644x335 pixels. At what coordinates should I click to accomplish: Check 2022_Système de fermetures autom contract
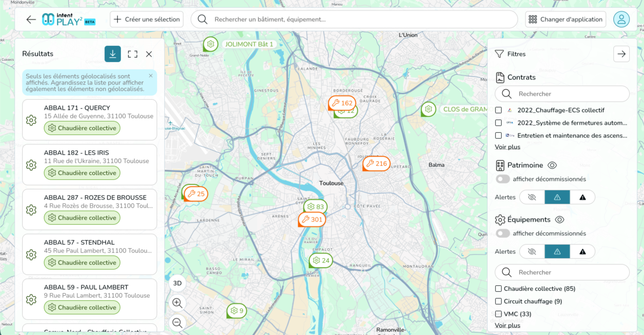click(498, 123)
